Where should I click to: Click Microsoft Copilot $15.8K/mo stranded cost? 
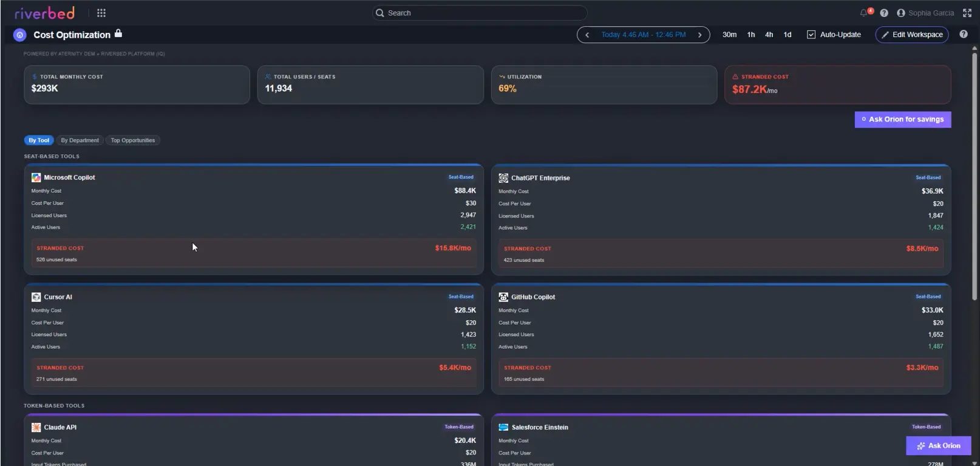tap(453, 248)
